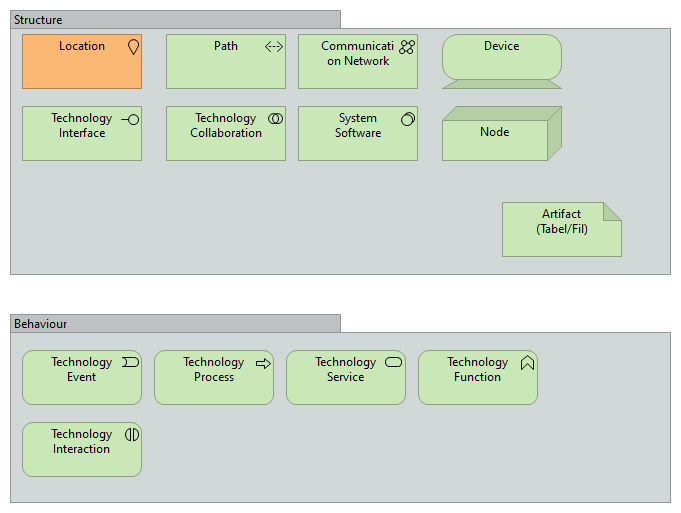Click the Technology Process arrow icon
The width and height of the screenshot is (681, 513).
[263, 363]
